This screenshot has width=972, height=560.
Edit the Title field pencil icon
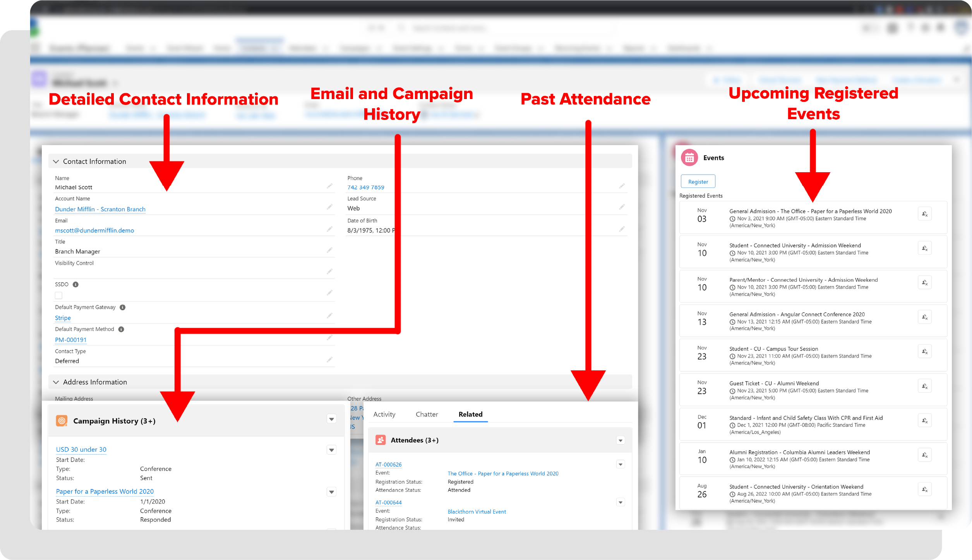[329, 250]
